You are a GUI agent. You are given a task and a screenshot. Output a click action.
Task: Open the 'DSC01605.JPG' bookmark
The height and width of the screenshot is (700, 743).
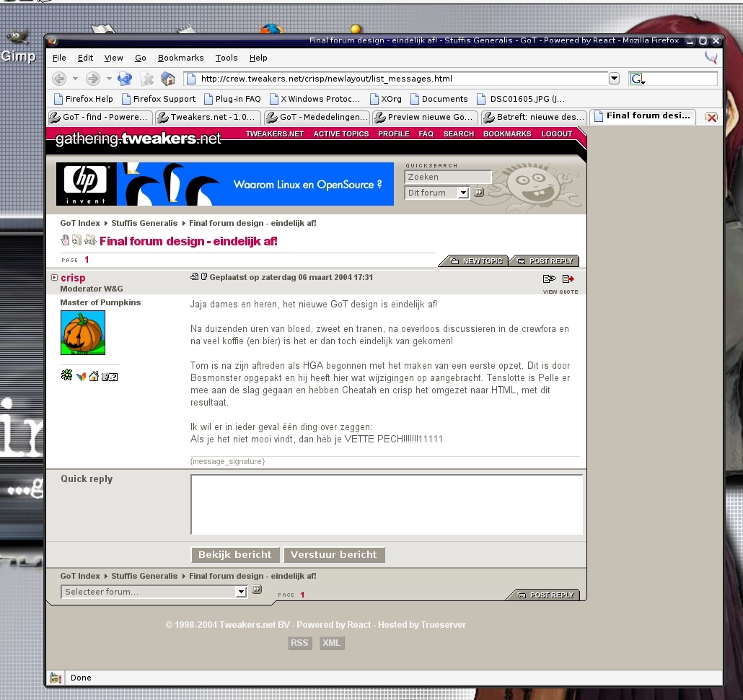click(x=521, y=99)
